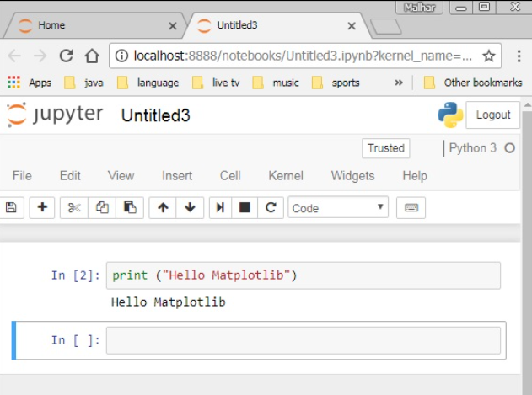Open the language bookmarks folder

(148, 83)
